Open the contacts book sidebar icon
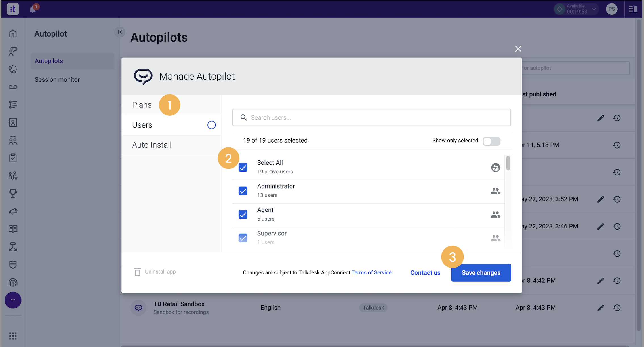644x347 pixels. 13,122
